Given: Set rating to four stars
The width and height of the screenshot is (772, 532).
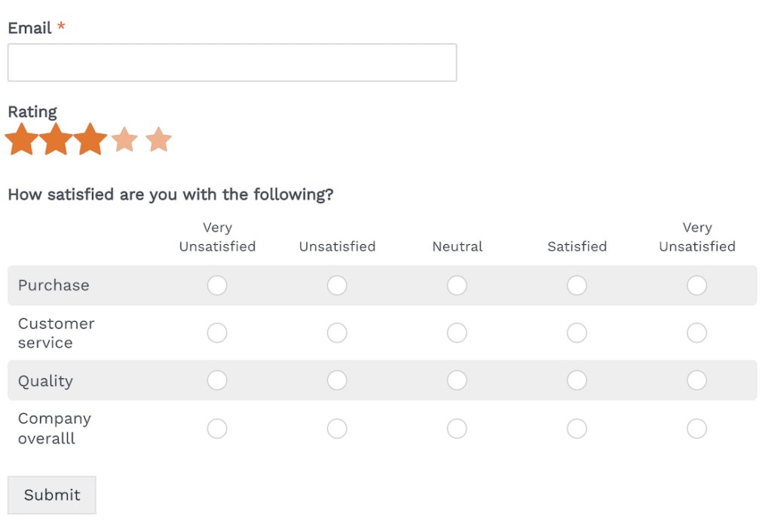Looking at the screenshot, I should [124, 139].
